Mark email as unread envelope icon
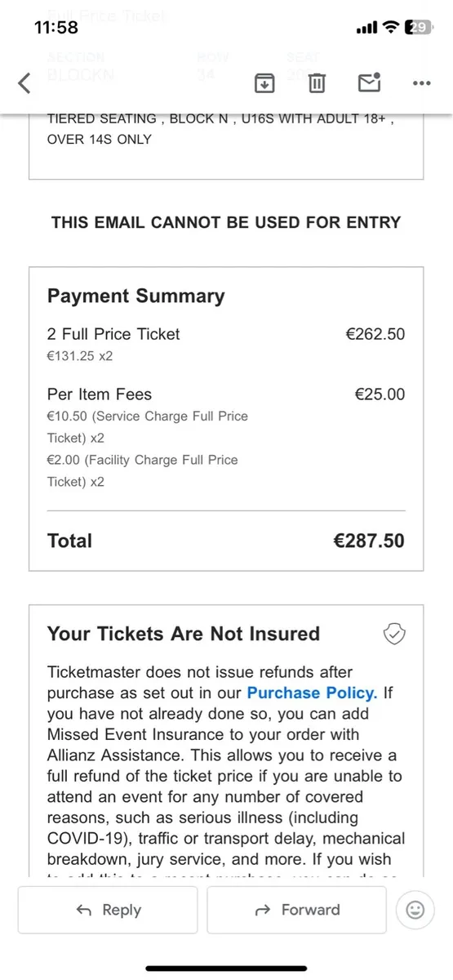The width and height of the screenshot is (453, 980). point(370,82)
